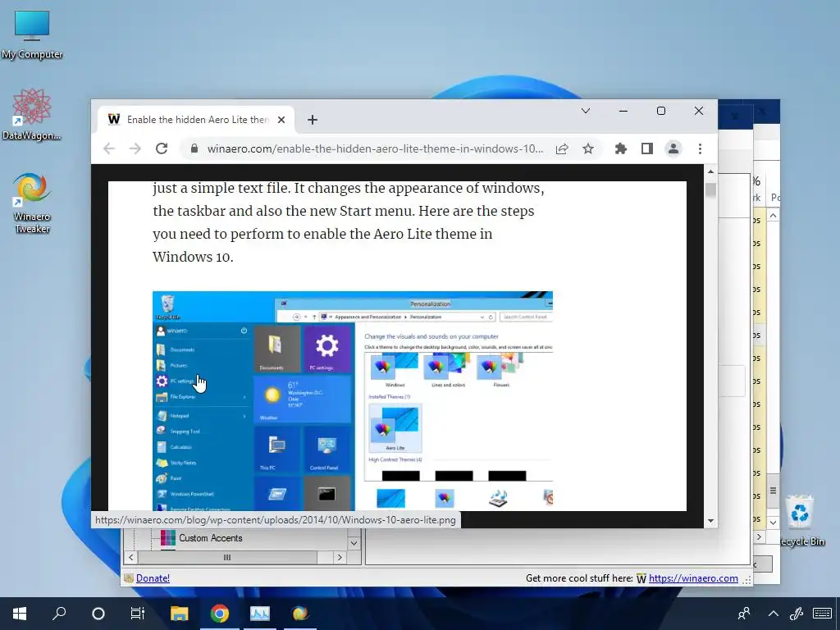The height and width of the screenshot is (630, 840).
Task: Bookmark this page with star icon
Action: 587,149
